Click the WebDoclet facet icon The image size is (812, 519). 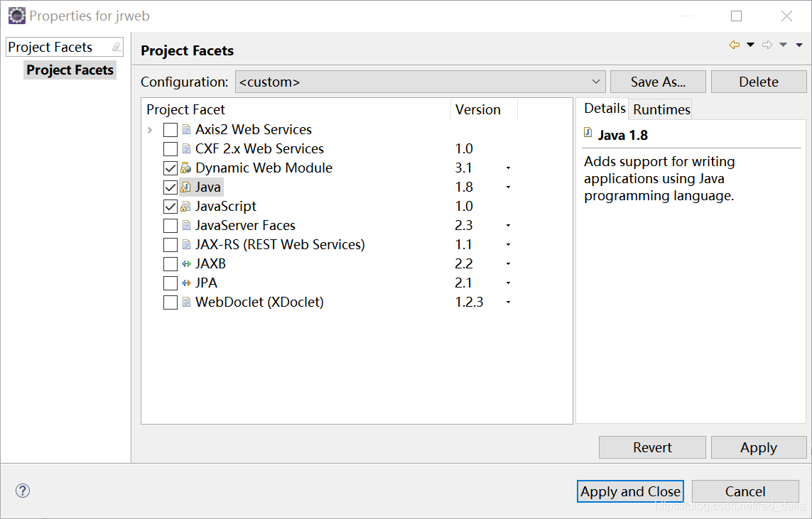point(186,302)
